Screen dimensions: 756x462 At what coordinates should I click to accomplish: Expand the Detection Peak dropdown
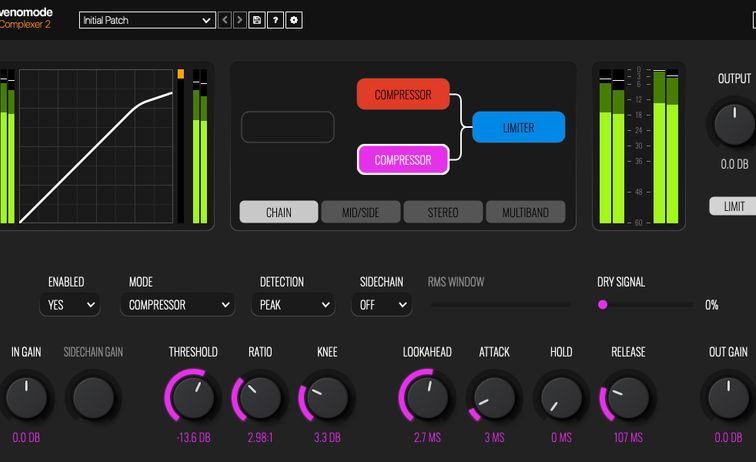pyautogui.click(x=297, y=305)
